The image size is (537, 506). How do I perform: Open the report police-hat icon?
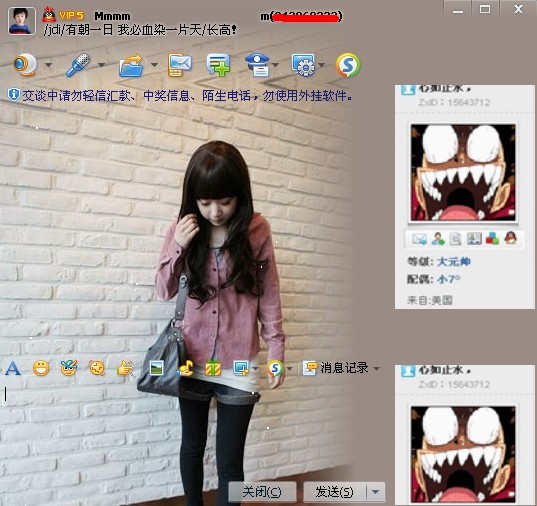[x=258, y=65]
